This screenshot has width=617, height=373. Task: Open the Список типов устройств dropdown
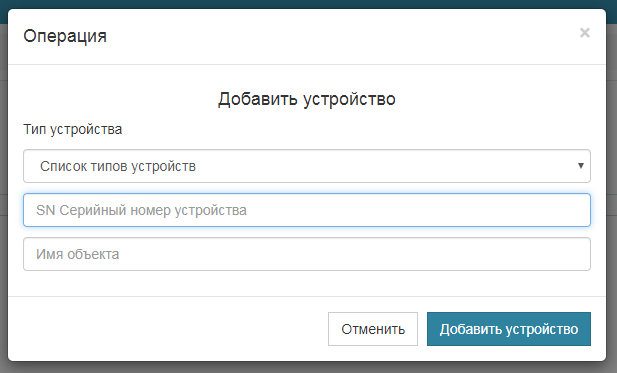(x=307, y=166)
